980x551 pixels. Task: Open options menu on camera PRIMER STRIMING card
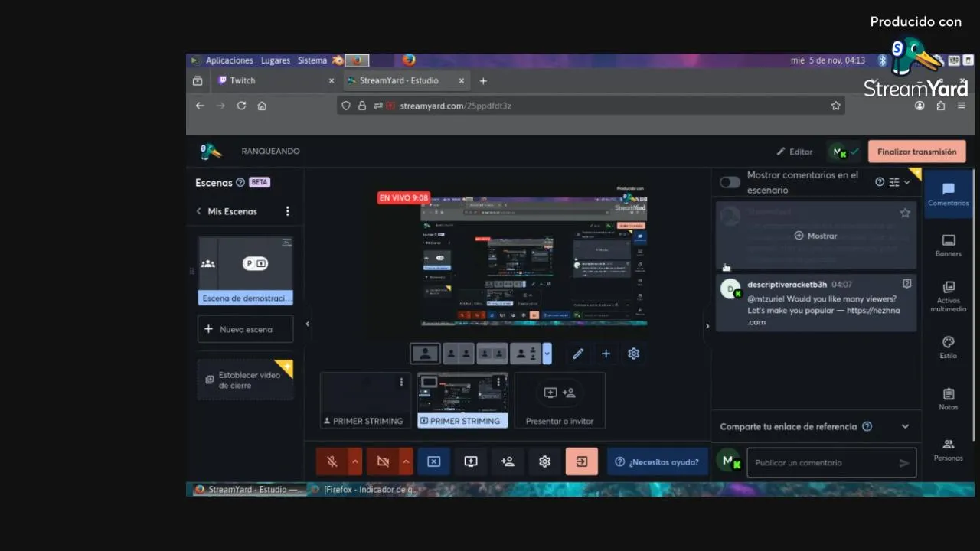401,382
